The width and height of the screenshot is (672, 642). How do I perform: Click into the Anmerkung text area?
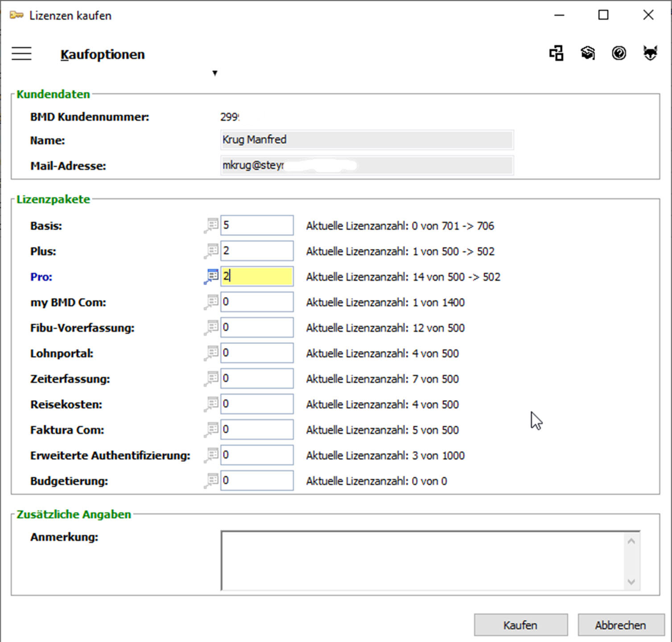pyautogui.click(x=423, y=561)
